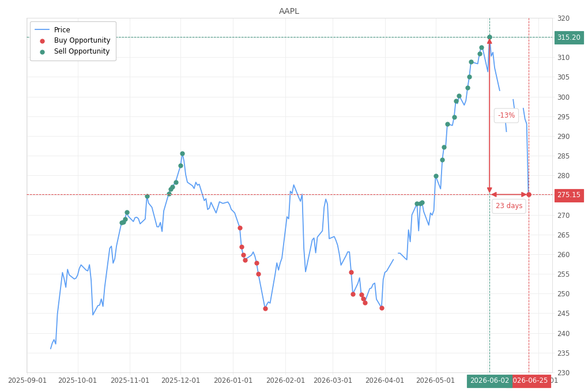Click the 310 y-axis tick label

[x=563, y=58]
